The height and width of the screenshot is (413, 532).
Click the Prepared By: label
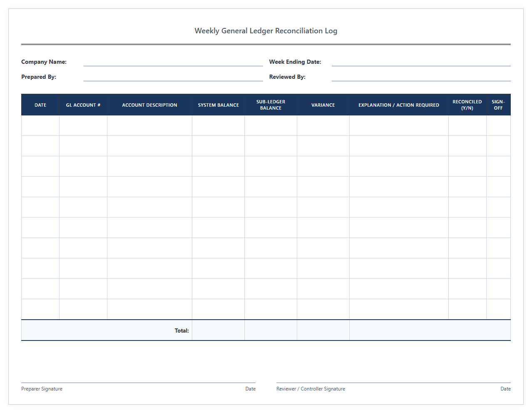click(39, 77)
